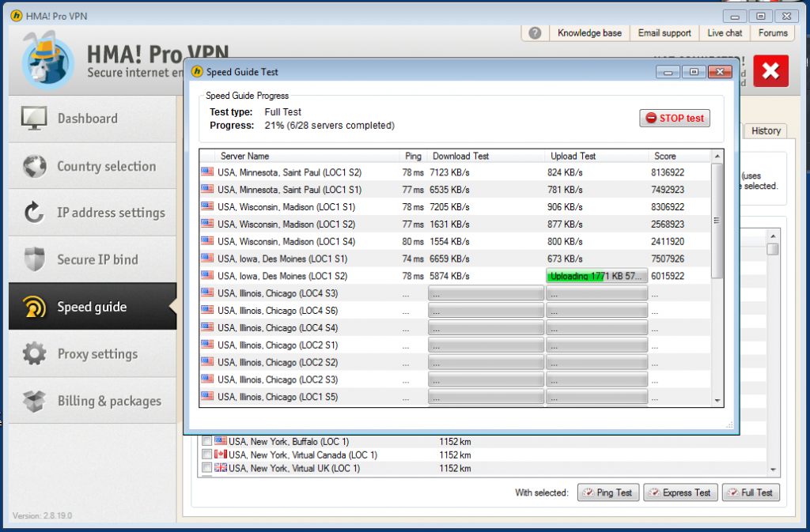Start a Live chat
Screen dimensions: 810x532
725,33
